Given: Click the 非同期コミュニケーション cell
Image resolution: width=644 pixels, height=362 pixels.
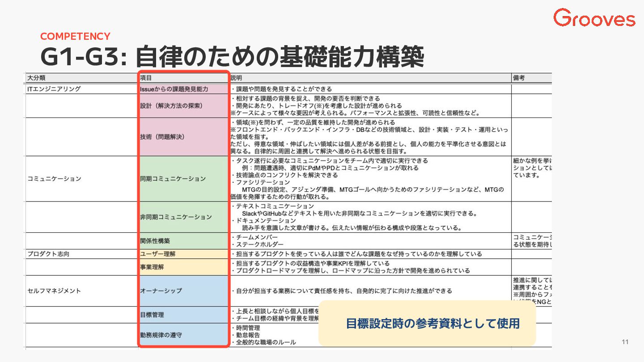Looking at the screenshot, I should click(184, 217).
